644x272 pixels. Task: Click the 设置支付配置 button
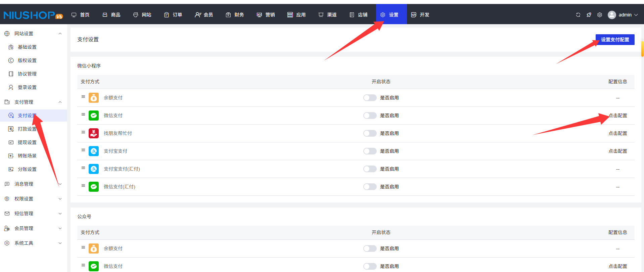click(x=615, y=40)
